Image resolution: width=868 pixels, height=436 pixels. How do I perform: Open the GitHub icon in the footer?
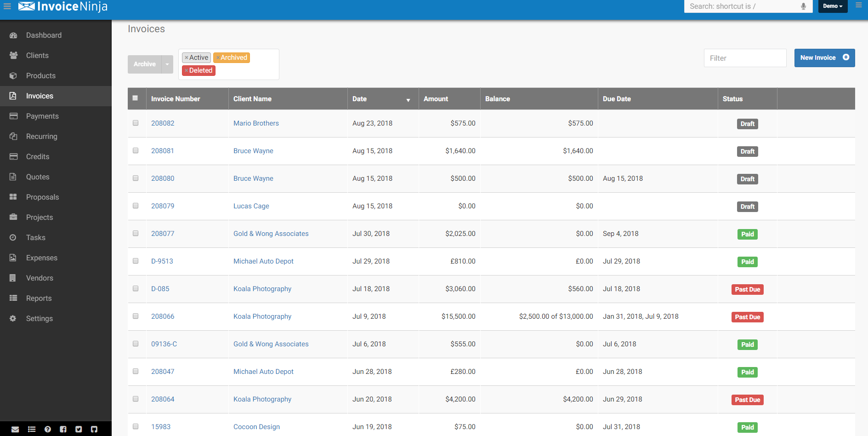(x=94, y=429)
